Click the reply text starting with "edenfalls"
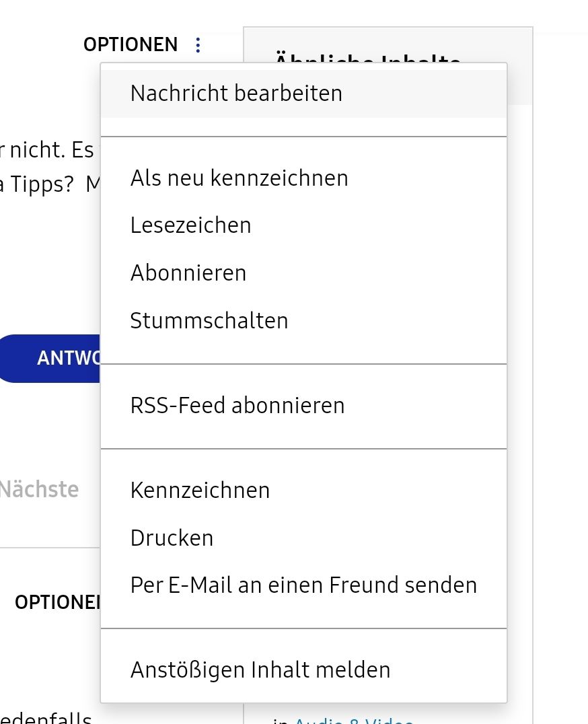Viewport: 588px width, 724px height. (46, 719)
